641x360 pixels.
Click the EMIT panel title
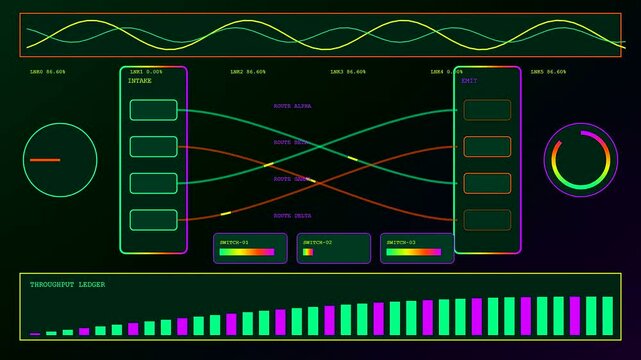(x=469, y=81)
